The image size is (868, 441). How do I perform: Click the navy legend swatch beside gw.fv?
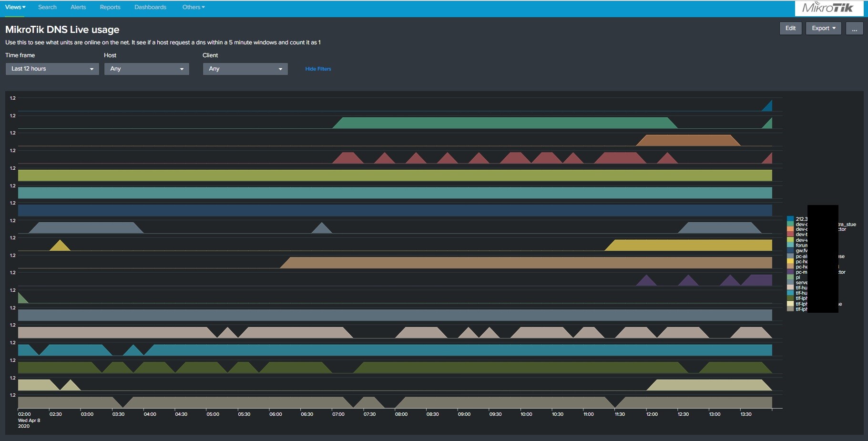point(790,250)
